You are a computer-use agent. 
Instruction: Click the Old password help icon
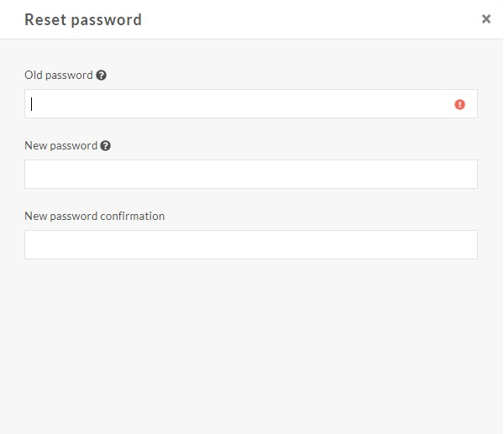102,76
